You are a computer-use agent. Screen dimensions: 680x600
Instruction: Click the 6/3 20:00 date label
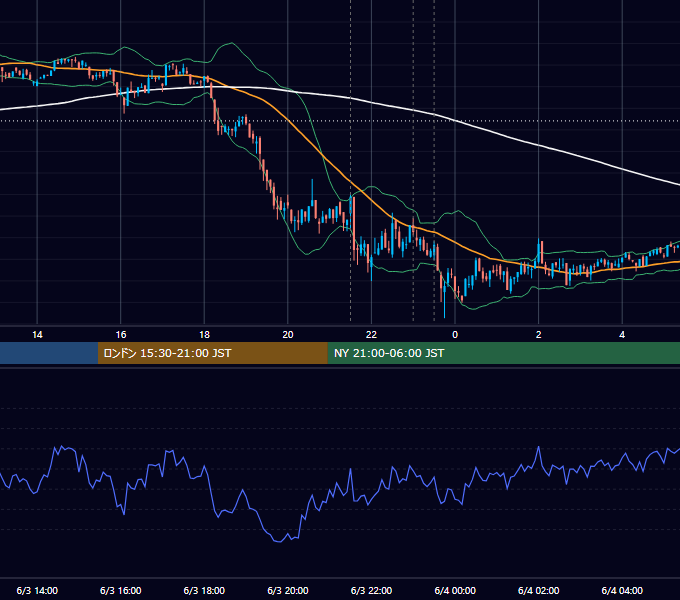click(x=288, y=590)
